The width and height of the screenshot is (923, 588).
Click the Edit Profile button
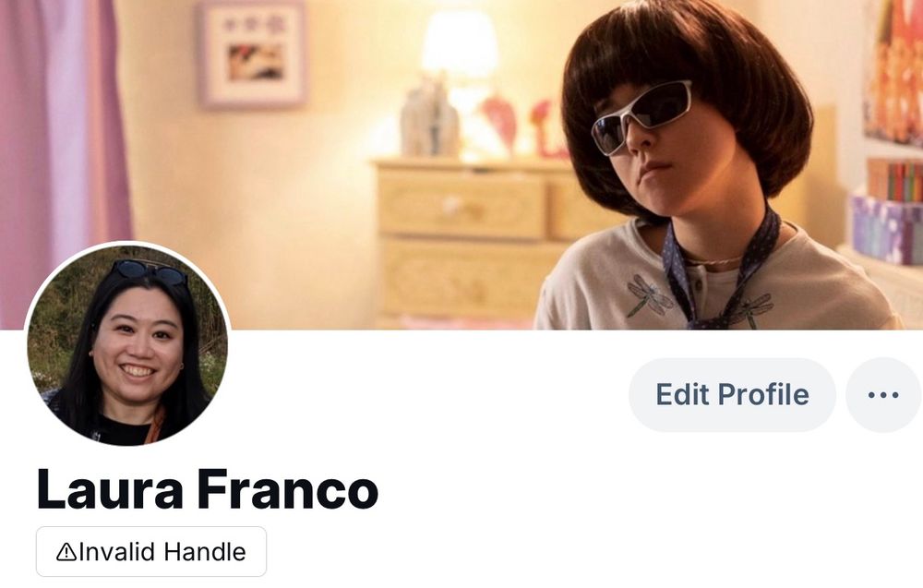click(732, 395)
